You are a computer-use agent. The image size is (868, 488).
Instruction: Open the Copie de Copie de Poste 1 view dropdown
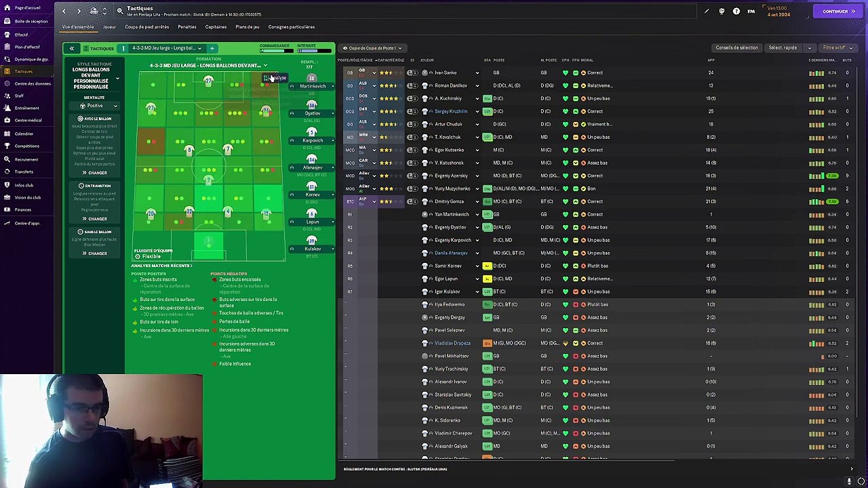pyautogui.click(x=372, y=48)
